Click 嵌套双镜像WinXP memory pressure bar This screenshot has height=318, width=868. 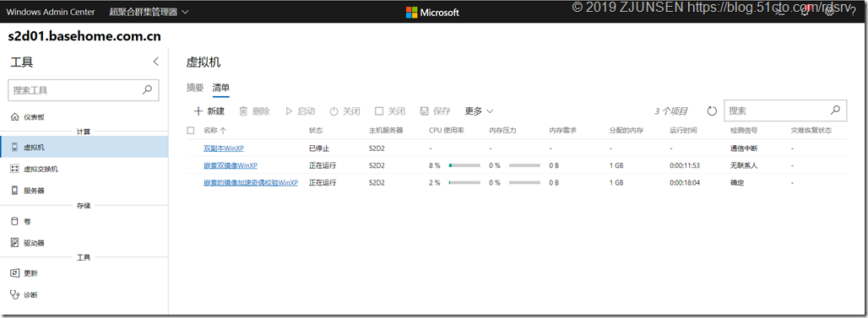click(524, 165)
